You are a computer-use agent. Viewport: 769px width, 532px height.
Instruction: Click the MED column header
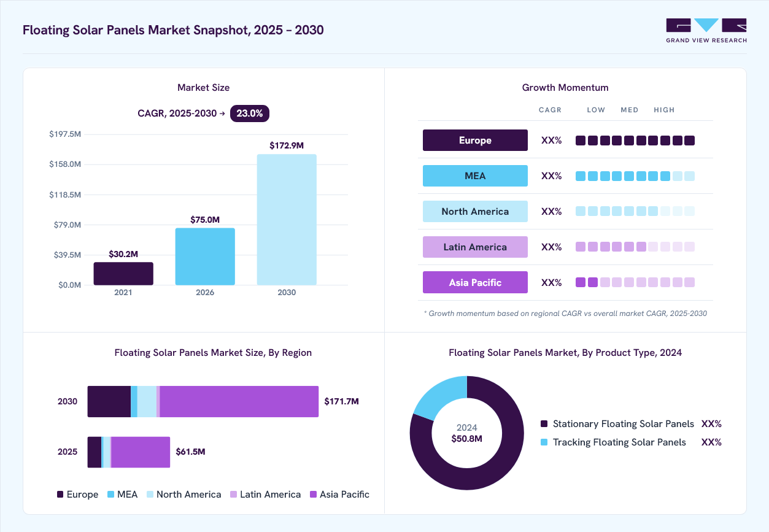coord(630,110)
